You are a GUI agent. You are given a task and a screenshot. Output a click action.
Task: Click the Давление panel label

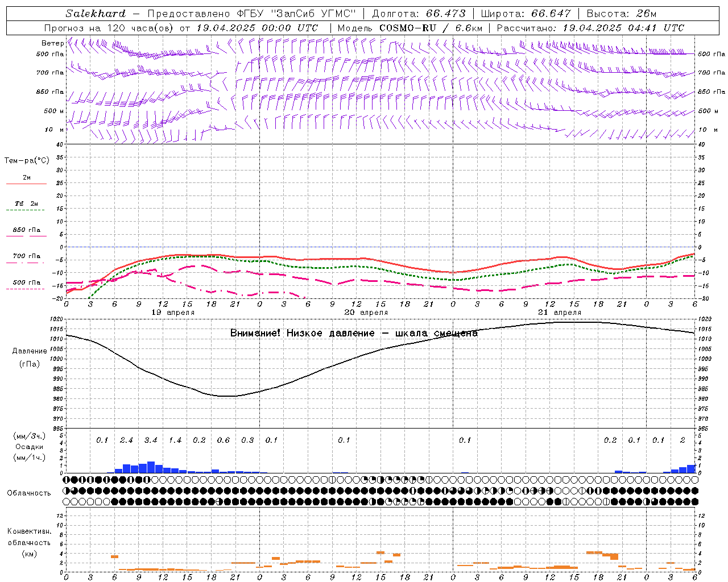click(30, 351)
